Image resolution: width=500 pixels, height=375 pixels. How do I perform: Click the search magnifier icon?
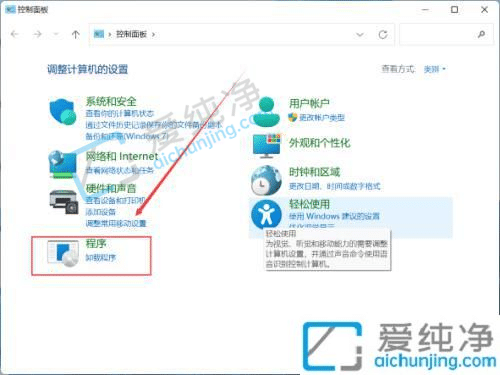point(481,34)
